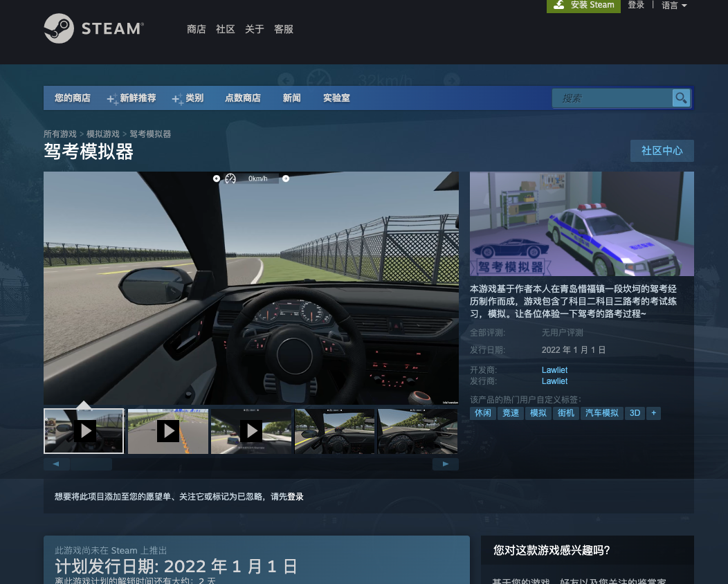Open the 社区中心 page
The image size is (728, 584).
(x=662, y=150)
